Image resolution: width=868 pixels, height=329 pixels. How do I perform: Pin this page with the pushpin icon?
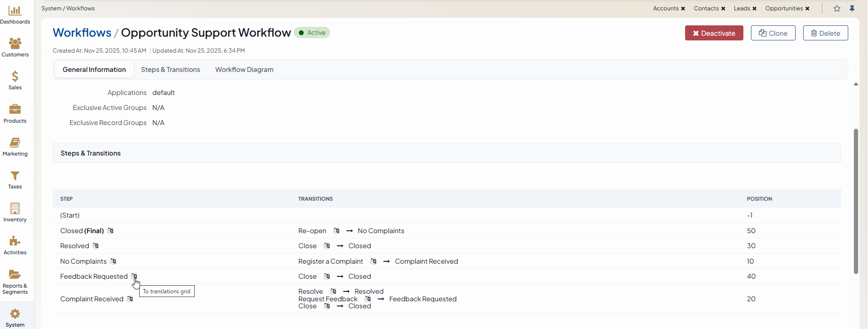click(x=852, y=8)
